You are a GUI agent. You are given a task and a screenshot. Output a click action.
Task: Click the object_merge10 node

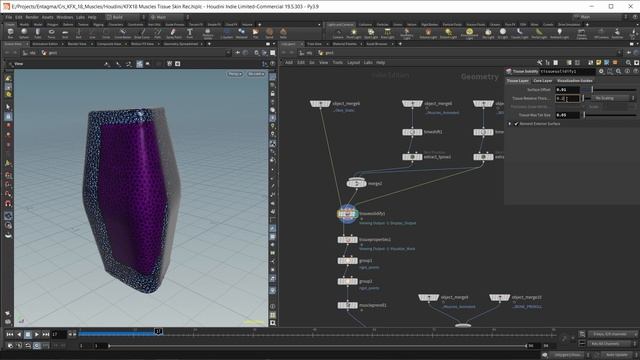500,298
